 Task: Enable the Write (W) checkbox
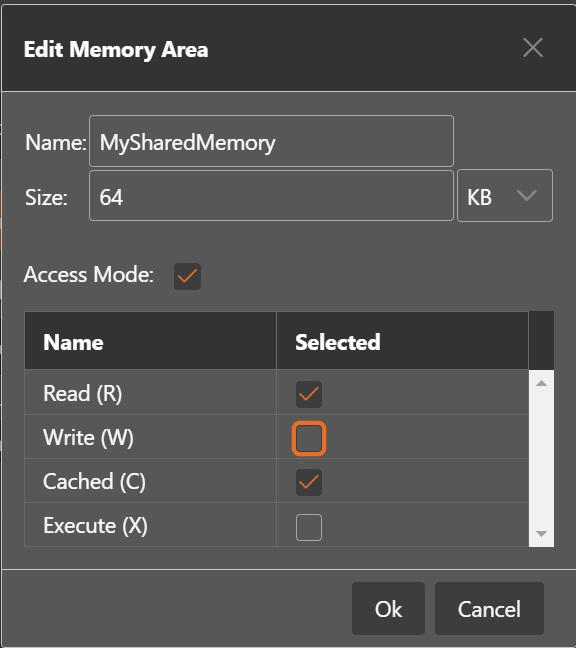309,438
